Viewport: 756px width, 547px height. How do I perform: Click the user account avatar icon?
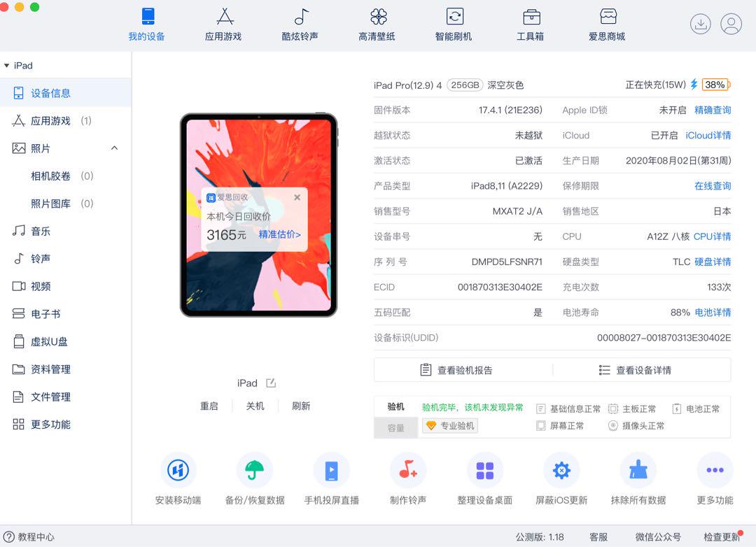point(731,24)
